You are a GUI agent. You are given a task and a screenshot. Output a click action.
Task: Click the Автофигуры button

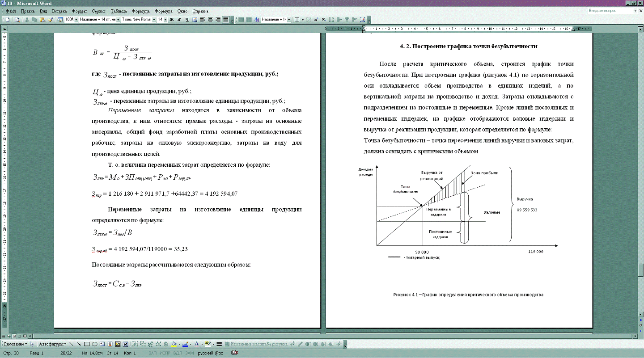tap(53, 344)
